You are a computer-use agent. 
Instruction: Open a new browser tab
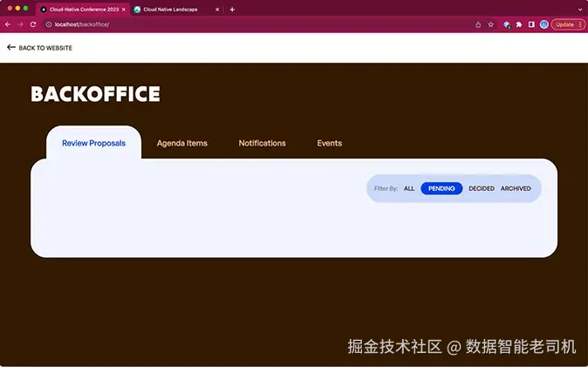pos(232,10)
